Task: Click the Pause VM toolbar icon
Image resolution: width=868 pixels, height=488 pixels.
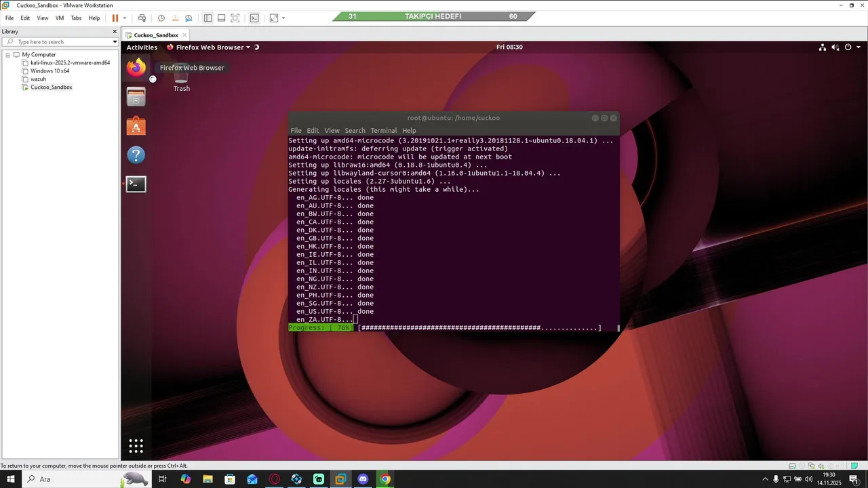Action: pos(115,18)
